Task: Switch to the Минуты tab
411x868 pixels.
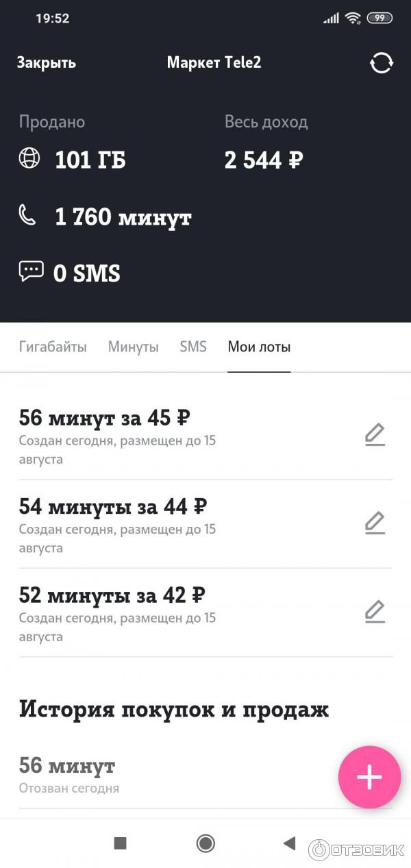Action: point(133,347)
